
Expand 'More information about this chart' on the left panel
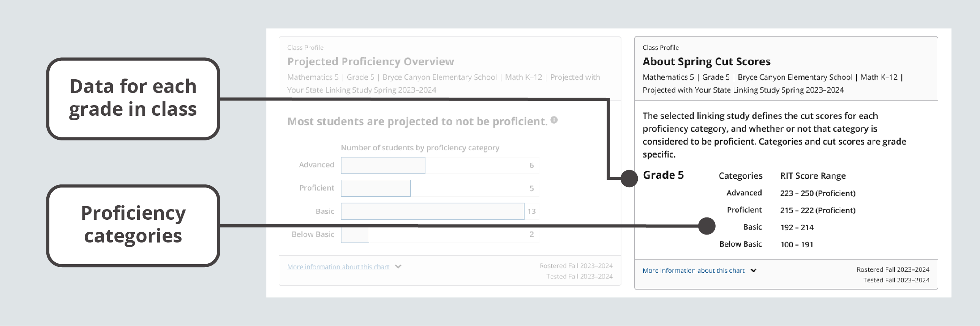tap(338, 267)
